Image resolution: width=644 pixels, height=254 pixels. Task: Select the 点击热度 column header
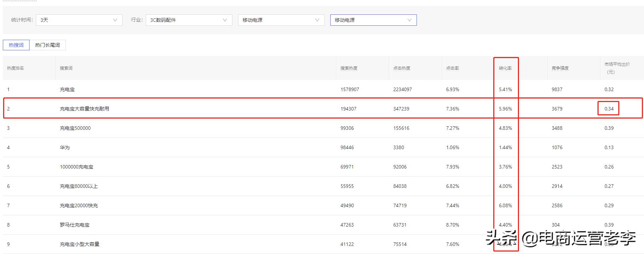coord(402,68)
